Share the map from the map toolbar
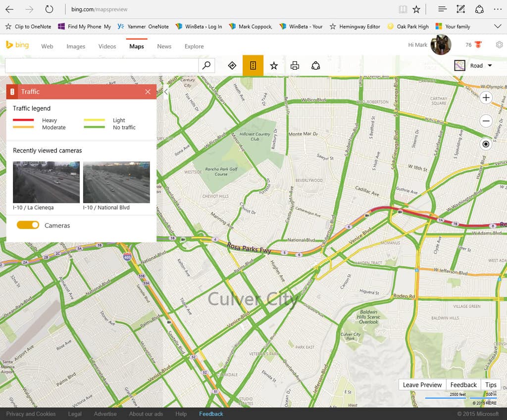 315,66
